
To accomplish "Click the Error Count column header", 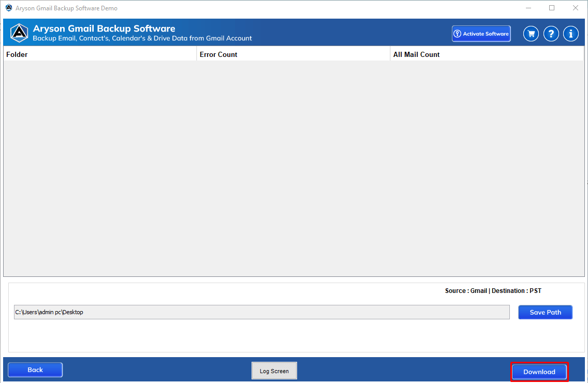I will [293, 54].
